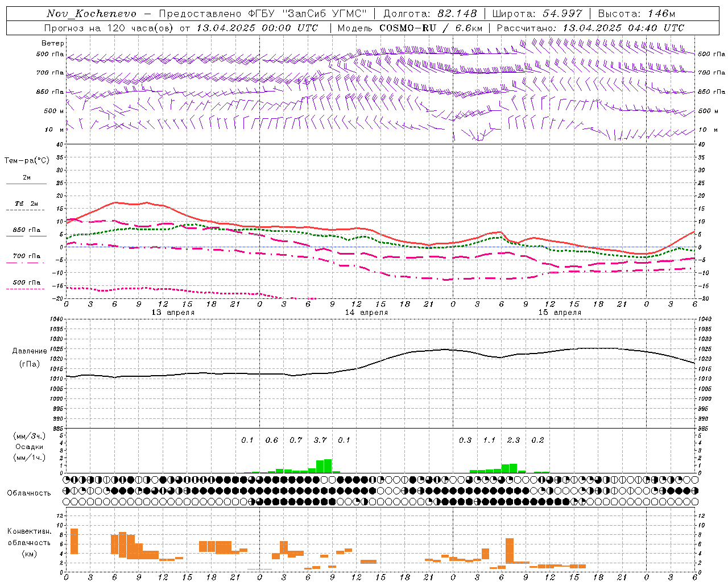Click the "13 апреля" date label
Image resolution: width=728 pixels, height=582 pixels.
(173, 313)
